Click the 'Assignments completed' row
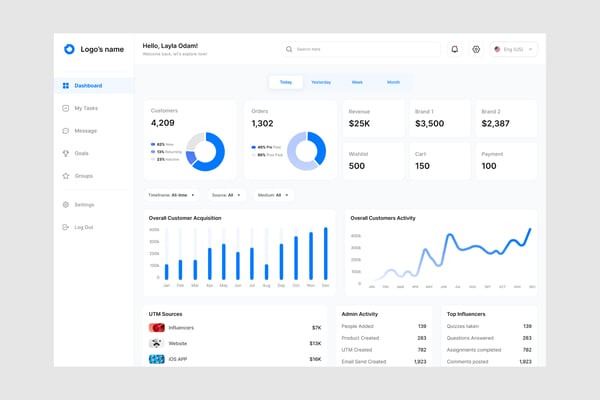 [x=489, y=350]
